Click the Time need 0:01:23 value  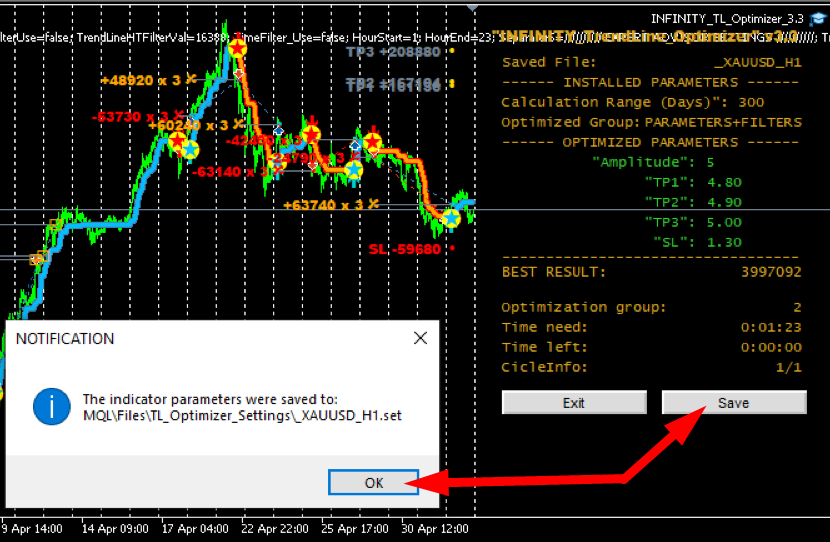coord(771,327)
